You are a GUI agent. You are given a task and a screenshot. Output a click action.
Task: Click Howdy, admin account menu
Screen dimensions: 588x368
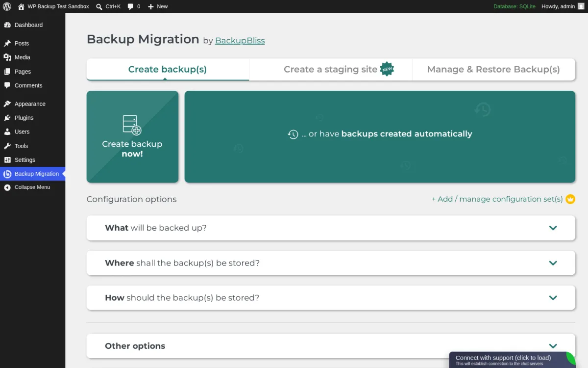click(563, 6)
